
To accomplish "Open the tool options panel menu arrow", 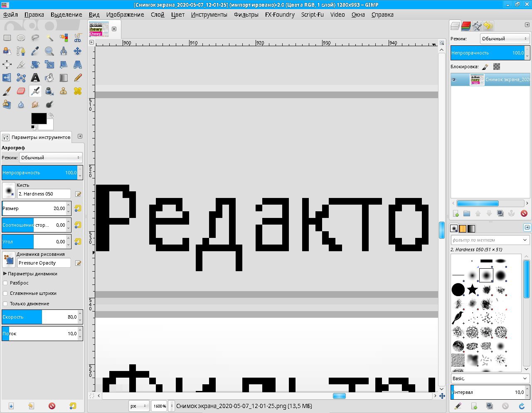I will [80, 136].
